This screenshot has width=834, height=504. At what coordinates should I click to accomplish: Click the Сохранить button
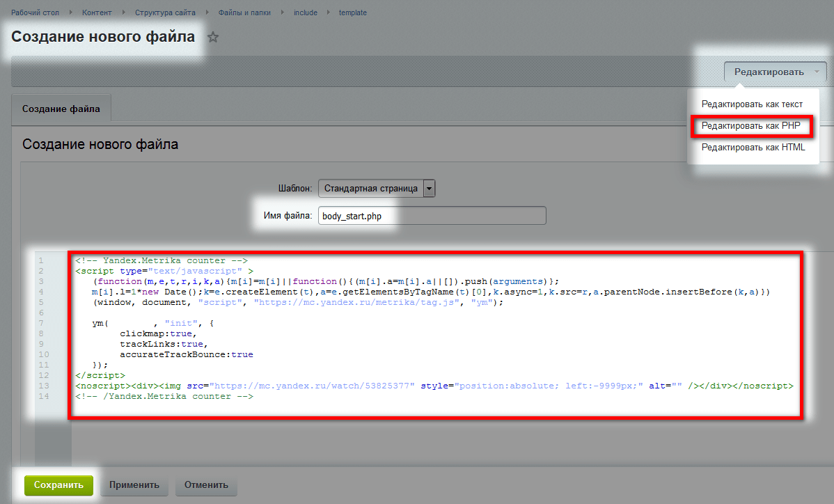point(58,485)
